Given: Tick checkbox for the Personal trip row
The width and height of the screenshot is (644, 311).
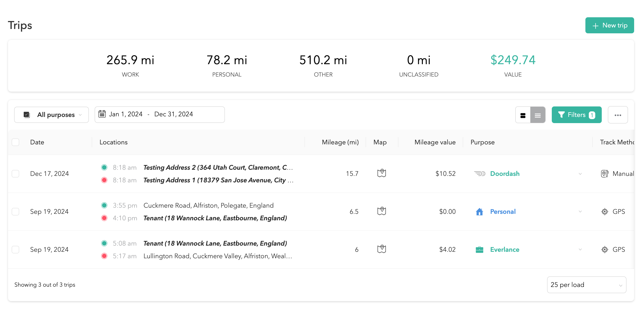Looking at the screenshot, I should tap(15, 212).
